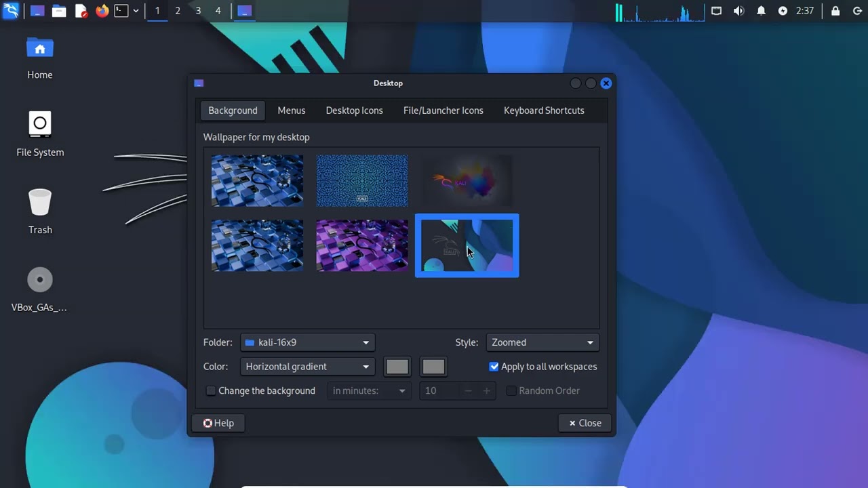The height and width of the screenshot is (488, 868).
Task: Choose the first blue cubes wallpaper
Action: click(257, 181)
